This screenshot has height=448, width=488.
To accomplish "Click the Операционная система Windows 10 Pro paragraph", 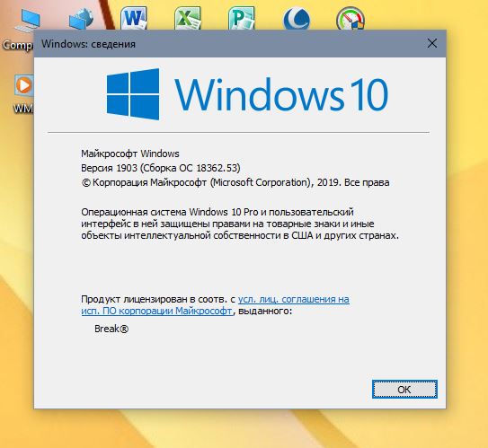I will (240, 224).
